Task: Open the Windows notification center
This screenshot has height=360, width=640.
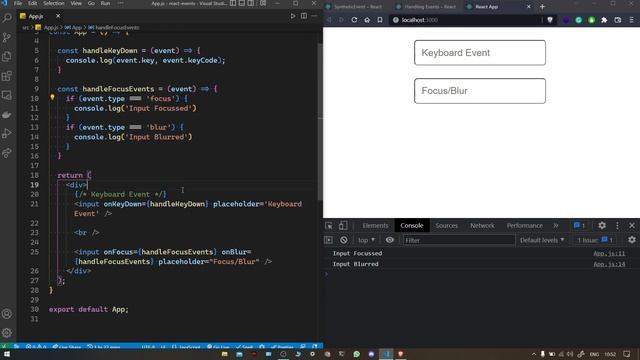Action: click(x=627, y=354)
